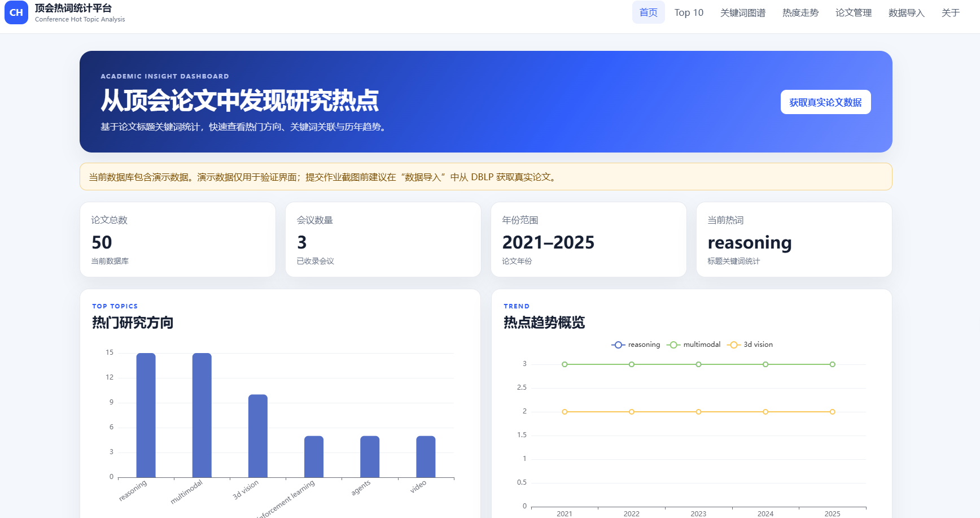Click the TREND section label
Viewport: 980px width, 518px height.
point(517,306)
